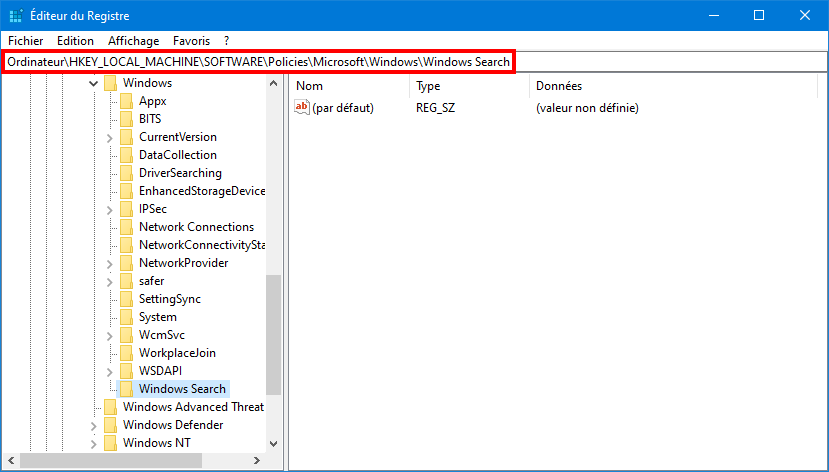Open the Edition menu
Image resolution: width=829 pixels, height=472 pixels.
pos(75,41)
